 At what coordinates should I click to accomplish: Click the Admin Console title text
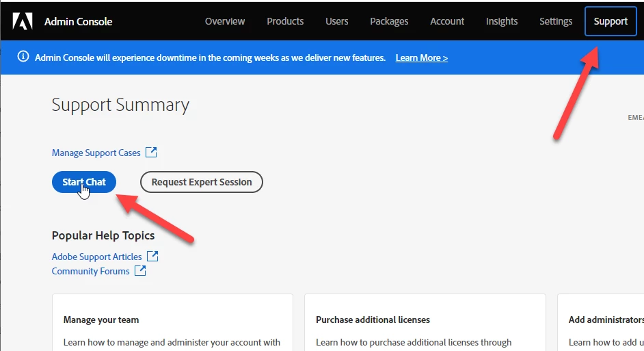(78, 21)
